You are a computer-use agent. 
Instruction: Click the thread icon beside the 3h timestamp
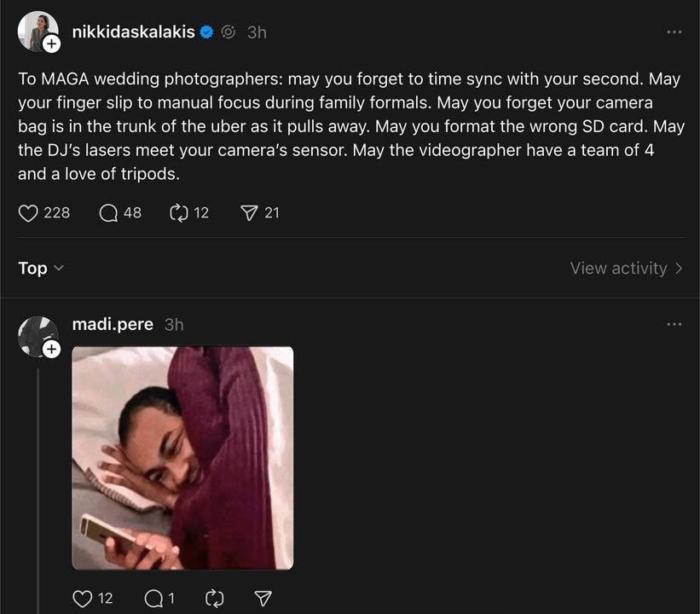229,32
